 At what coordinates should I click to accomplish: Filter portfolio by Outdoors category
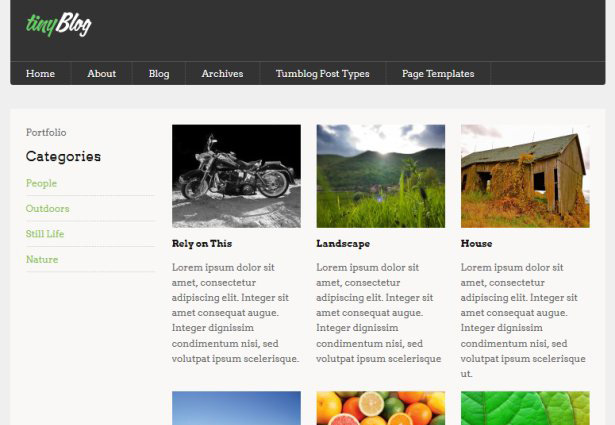(x=47, y=209)
